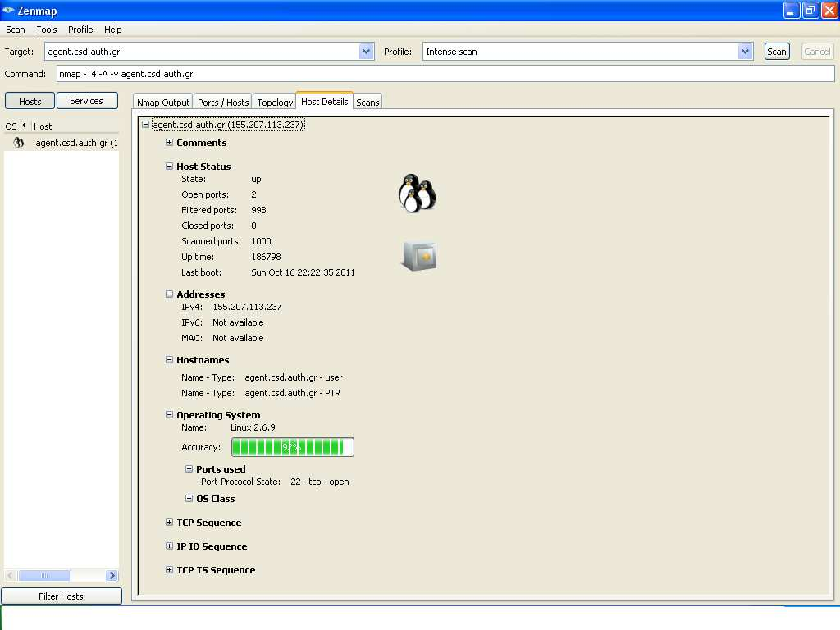Click the vault security icon
Viewport: 840px width, 630px height.
pos(419,256)
